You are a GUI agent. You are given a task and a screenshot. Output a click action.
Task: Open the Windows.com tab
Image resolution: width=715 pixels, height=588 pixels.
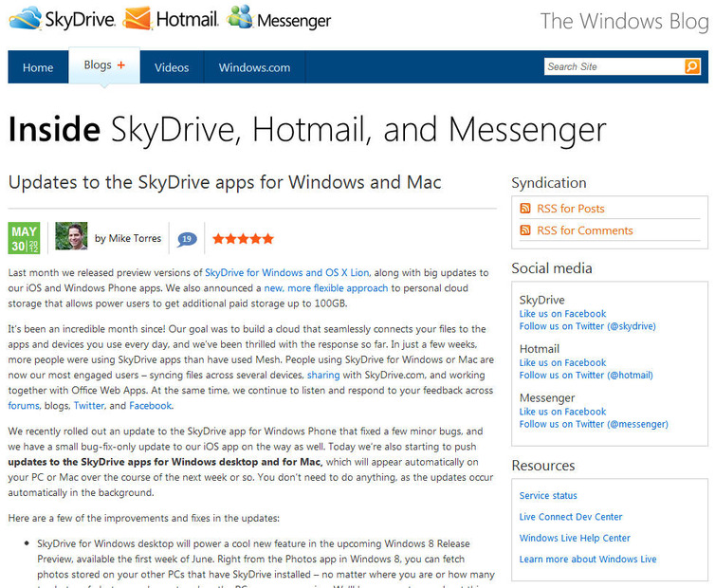(254, 67)
